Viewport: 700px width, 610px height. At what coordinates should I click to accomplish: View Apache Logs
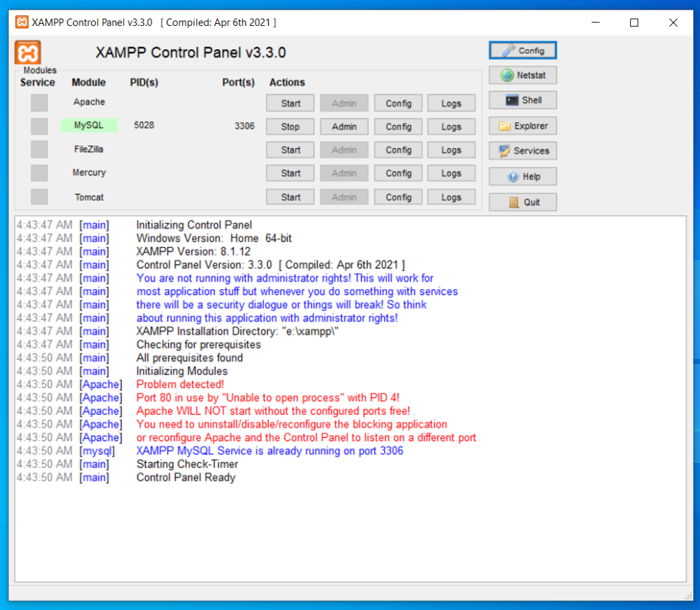pyautogui.click(x=451, y=103)
